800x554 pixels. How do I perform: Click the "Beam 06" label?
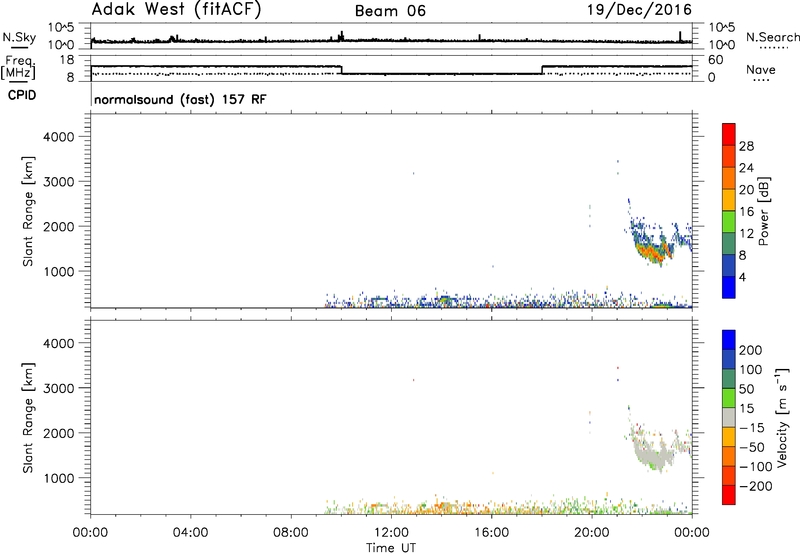[x=390, y=11]
